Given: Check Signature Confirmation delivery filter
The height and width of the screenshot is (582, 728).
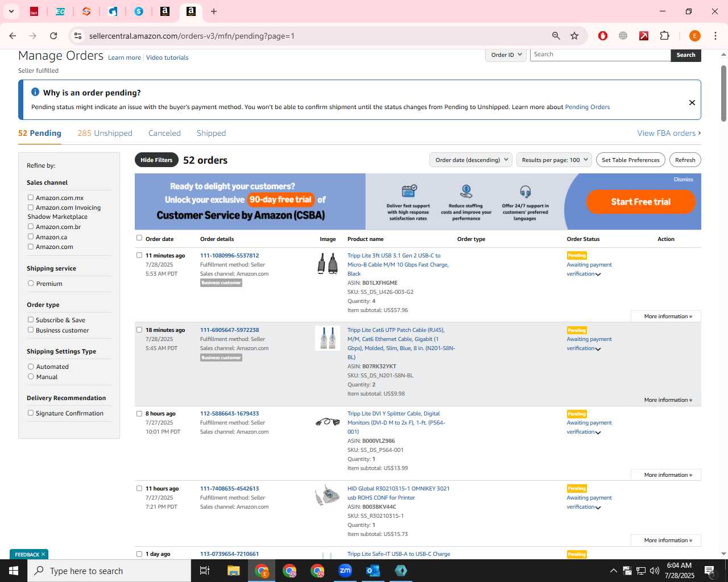Looking at the screenshot, I should point(31,413).
